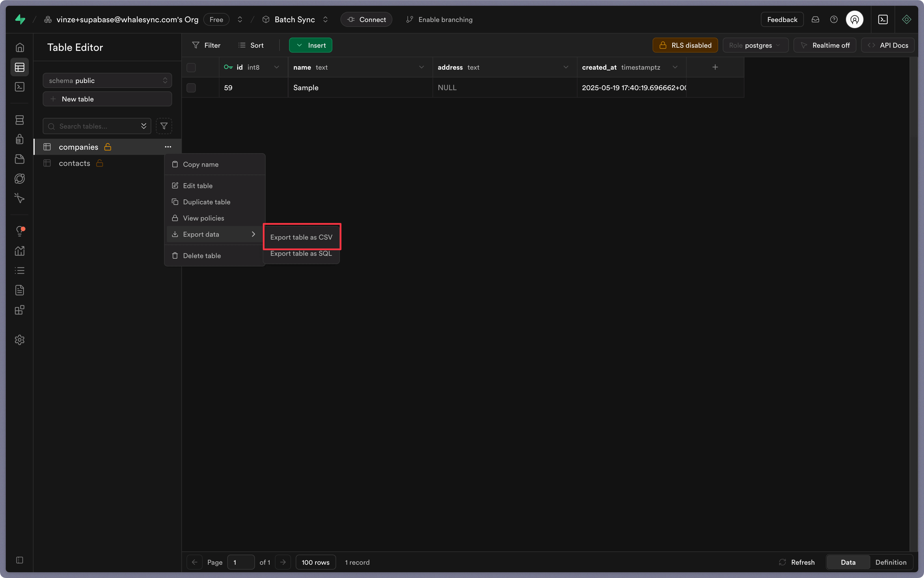Open the Integrations sidebar icon

[x=19, y=310]
